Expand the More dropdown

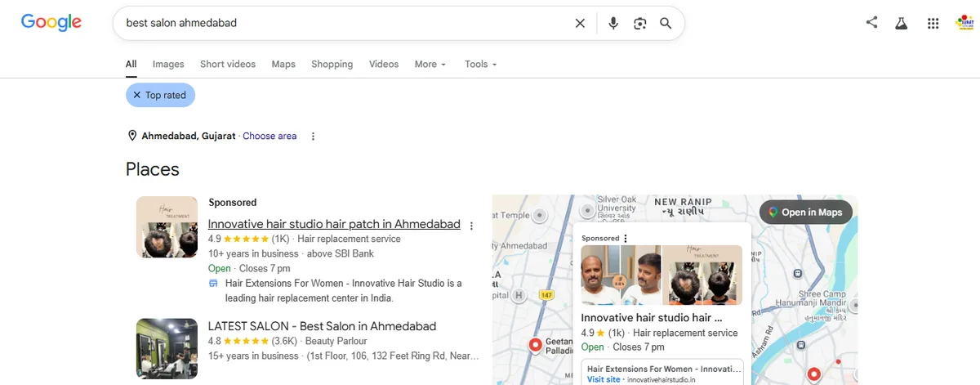click(430, 64)
